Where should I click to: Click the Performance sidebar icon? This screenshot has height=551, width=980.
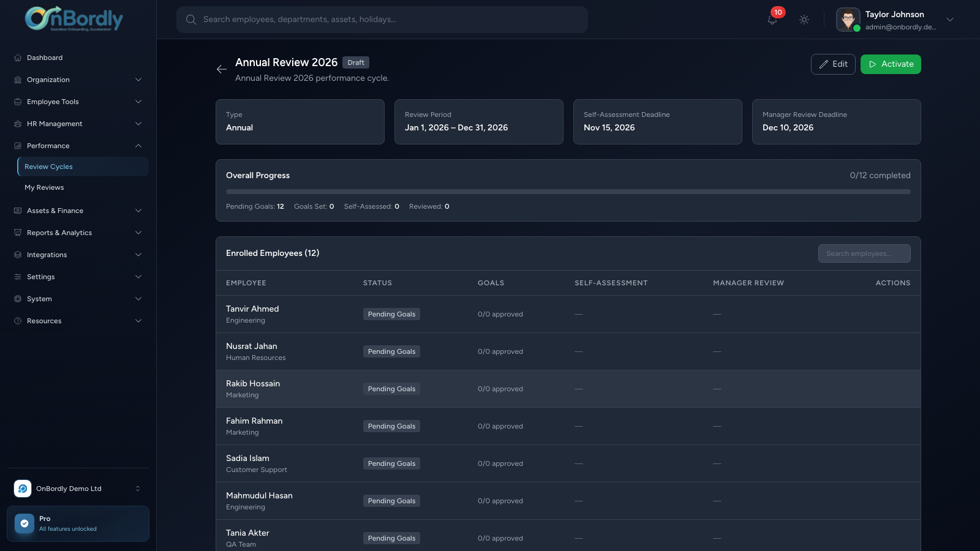click(x=18, y=146)
